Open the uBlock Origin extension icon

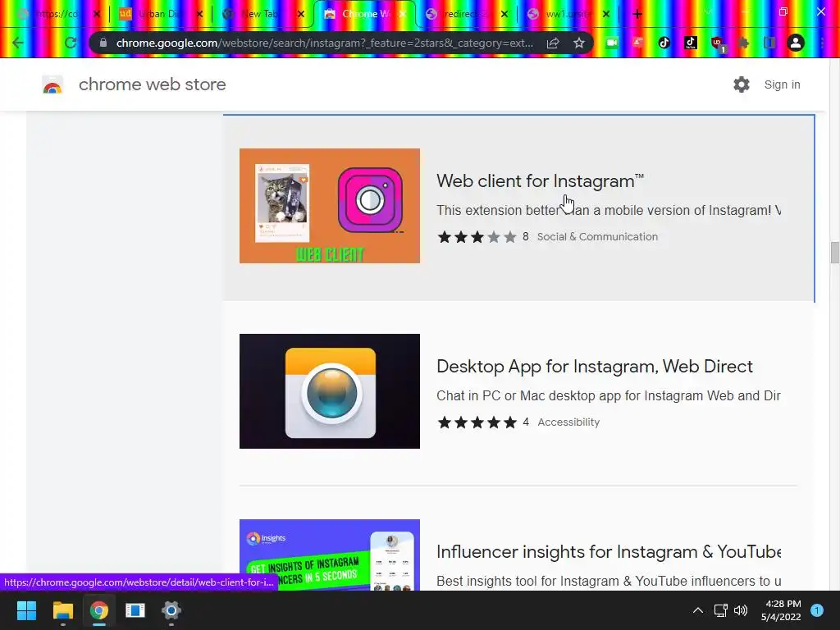point(717,43)
